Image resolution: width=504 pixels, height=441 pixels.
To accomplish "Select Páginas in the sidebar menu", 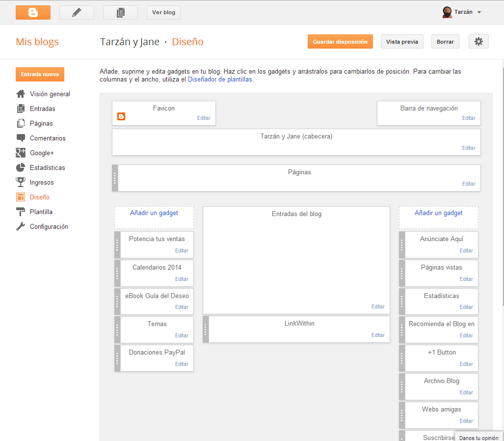I will pos(41,123).
